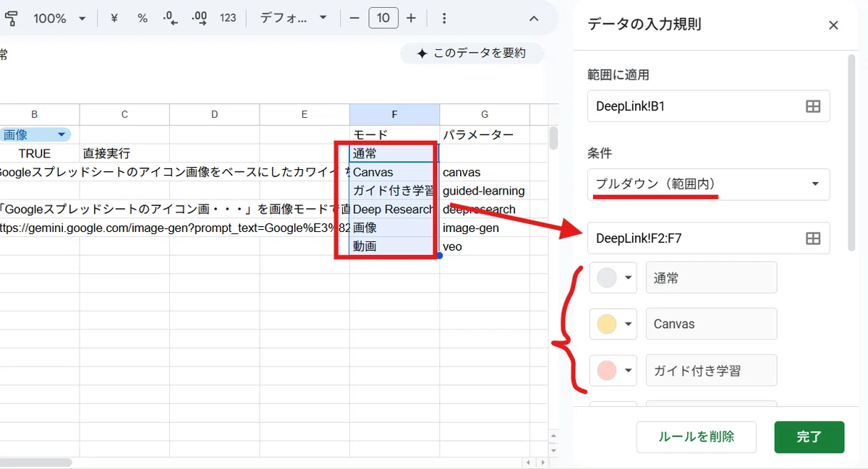Open the 123 number format menu

[228, 18]
